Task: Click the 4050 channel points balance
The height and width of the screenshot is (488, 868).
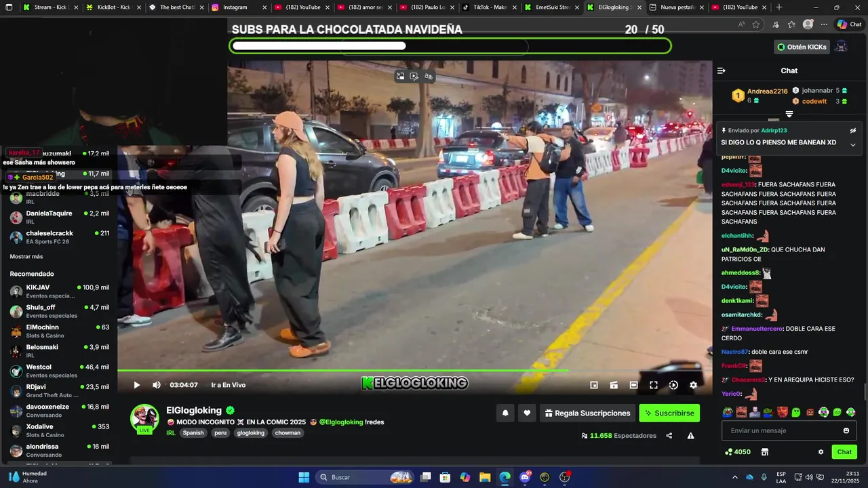Action: (738, 452)
